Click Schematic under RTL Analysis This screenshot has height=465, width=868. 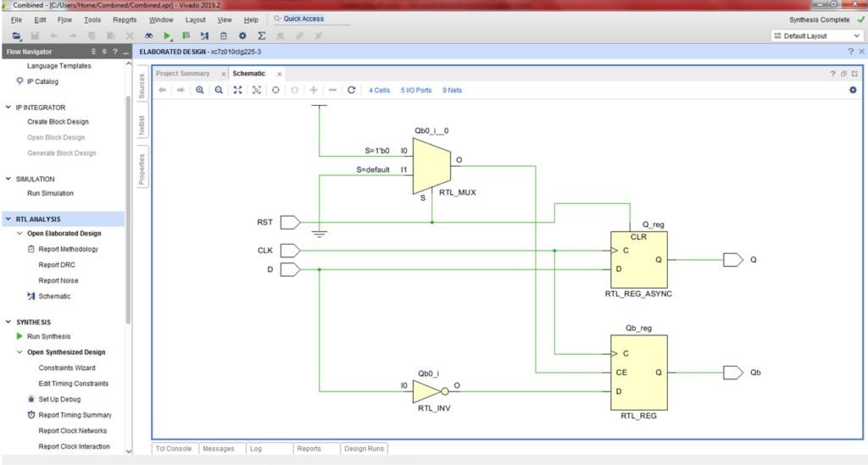55,296
